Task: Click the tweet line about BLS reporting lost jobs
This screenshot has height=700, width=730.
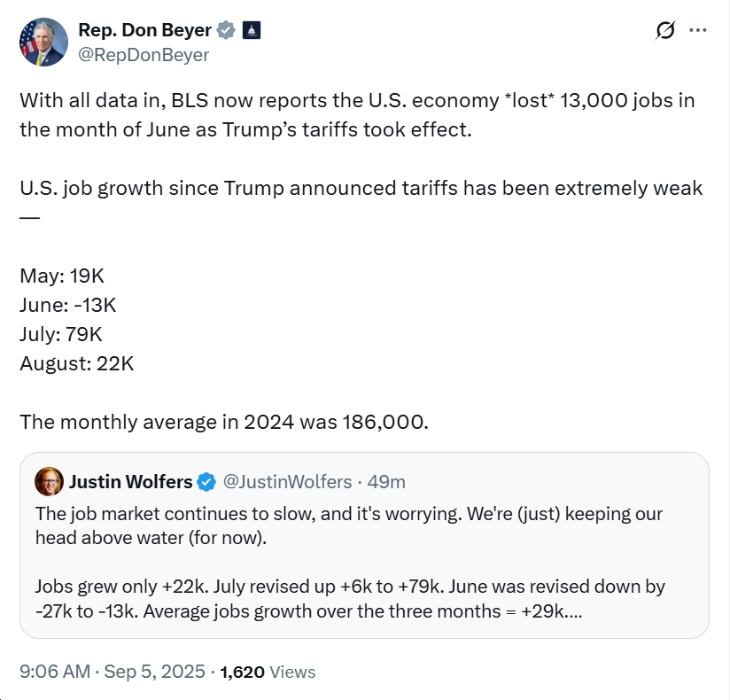Action: (x=357, y=115)
